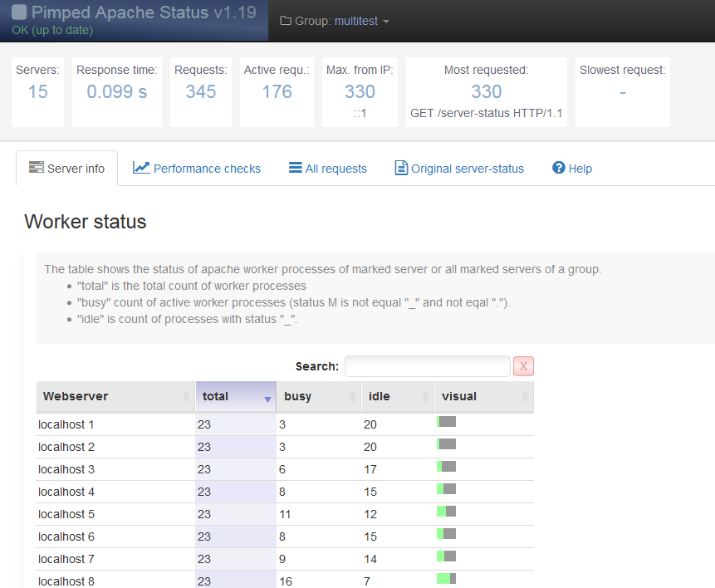Select the localhost 4 row name
This screenshot has width=715, height=588.
[66, 492]
